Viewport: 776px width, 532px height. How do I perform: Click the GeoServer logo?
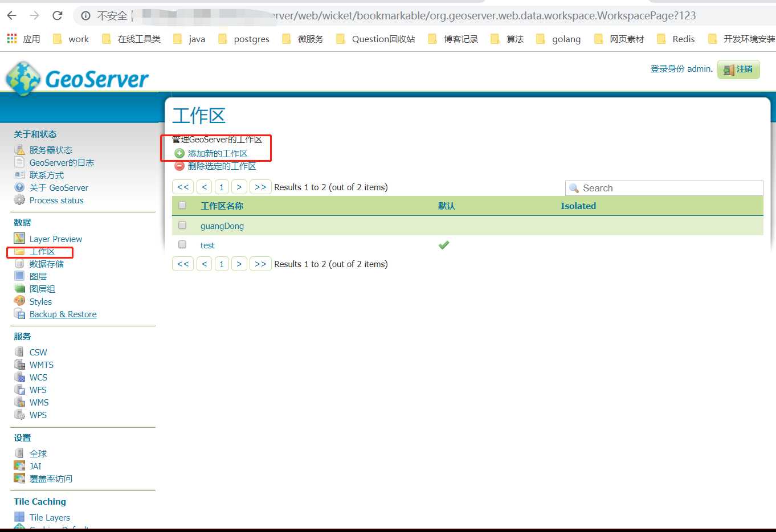click(77, 78)
